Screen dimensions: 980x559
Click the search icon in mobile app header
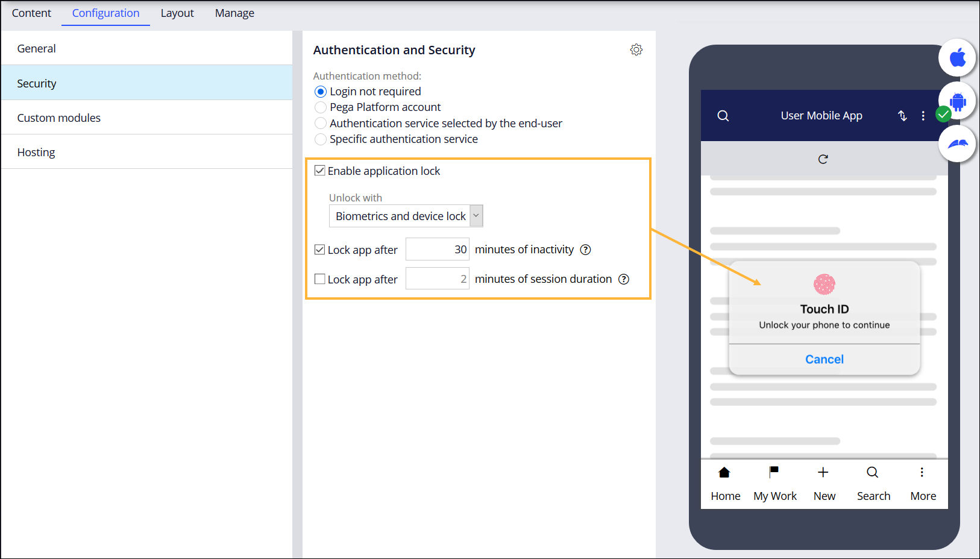[723, 116]
